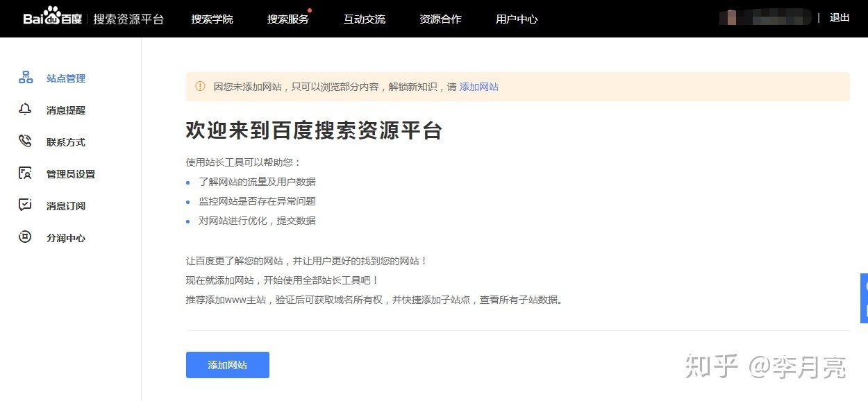
Task: Click the 消息提醒 bell icon
Action: pos(26,110)
